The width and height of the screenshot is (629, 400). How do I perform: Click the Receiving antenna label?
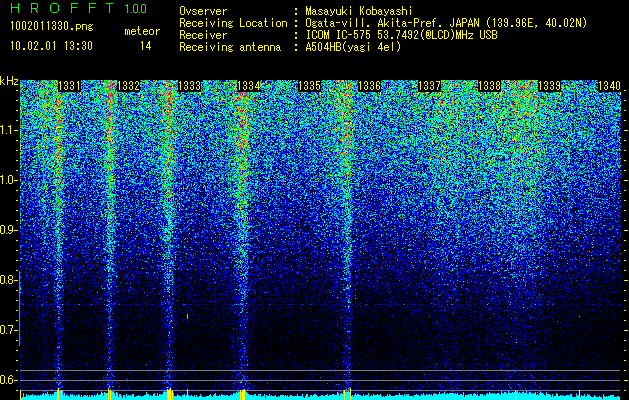[x=230, y=47]
